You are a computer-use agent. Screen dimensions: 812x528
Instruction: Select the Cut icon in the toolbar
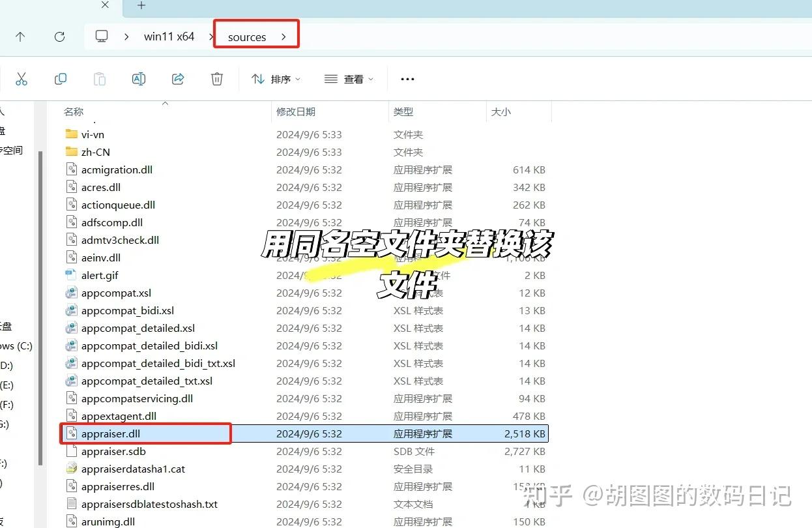22,78
